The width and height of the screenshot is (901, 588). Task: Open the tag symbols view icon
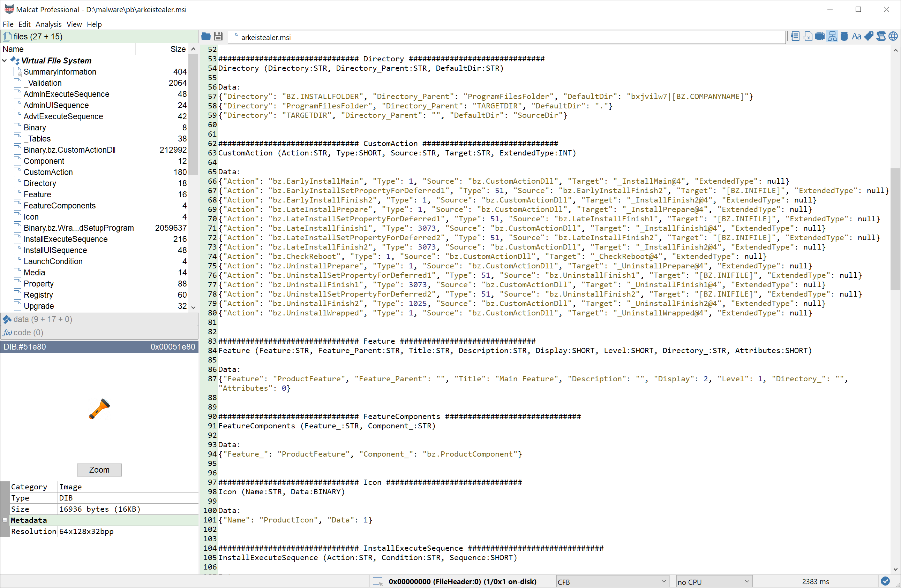pos(869,36)
